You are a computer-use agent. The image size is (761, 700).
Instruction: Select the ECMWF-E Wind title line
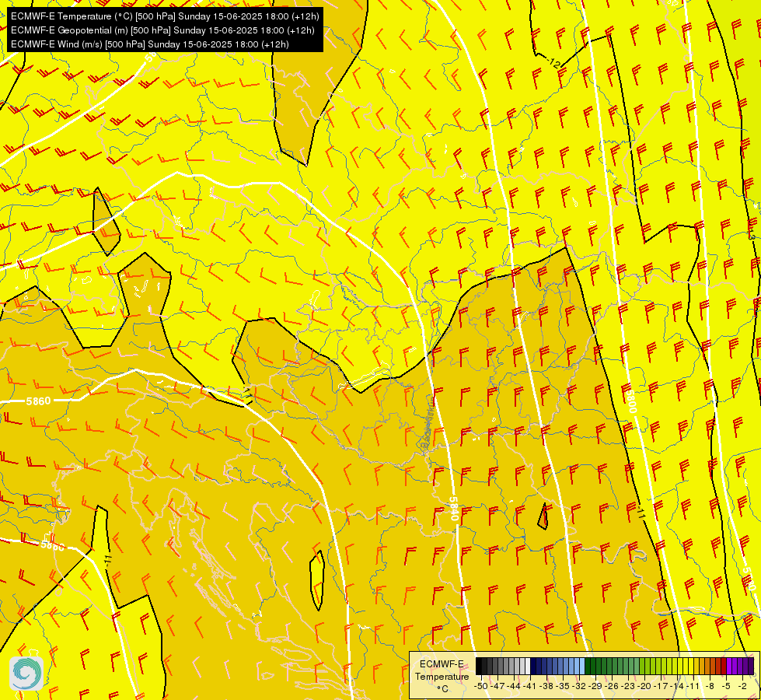point(149,44)
